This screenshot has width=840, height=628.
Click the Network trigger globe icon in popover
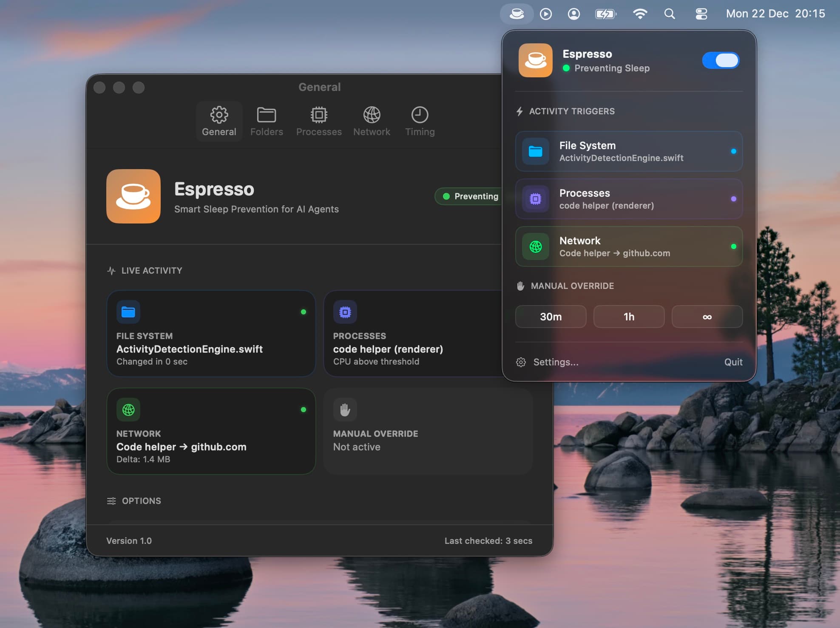[536, 246]
